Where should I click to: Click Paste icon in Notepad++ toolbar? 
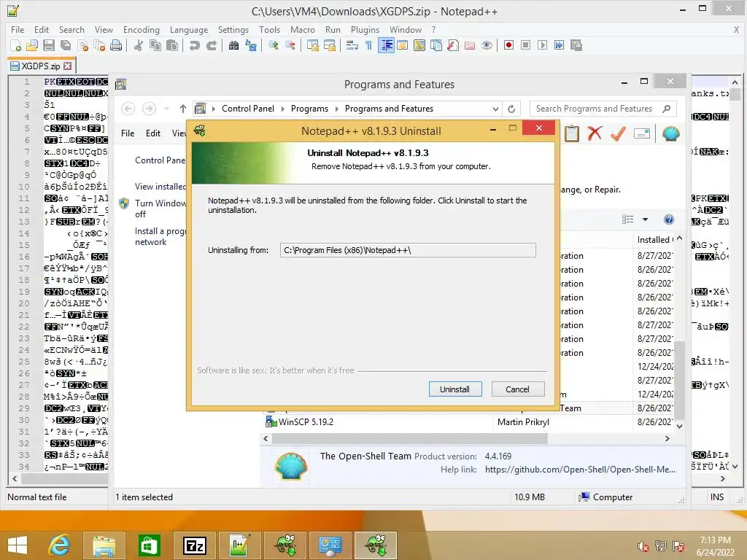click(x=172, y=45)
